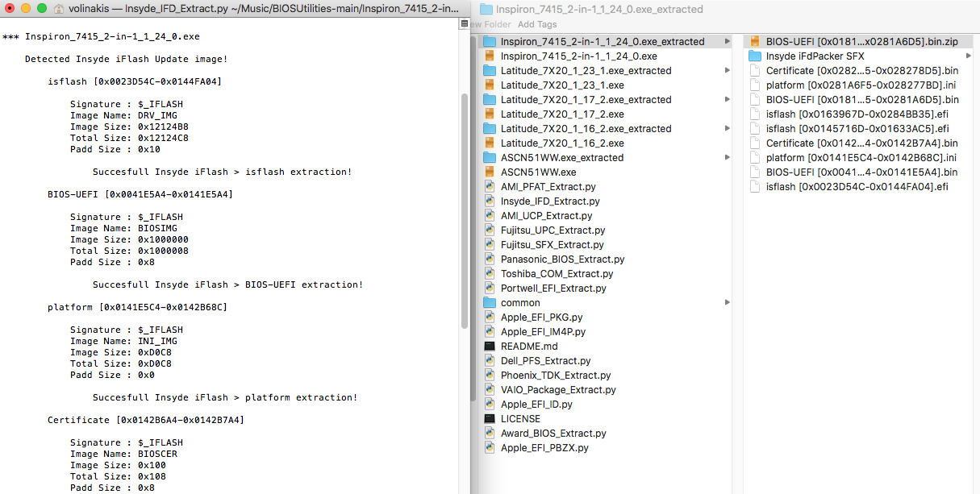Click the Insyde_IFD_Extract.py script icon
The height and width of the screenshot is (494, 980).
tap(490, 201)
